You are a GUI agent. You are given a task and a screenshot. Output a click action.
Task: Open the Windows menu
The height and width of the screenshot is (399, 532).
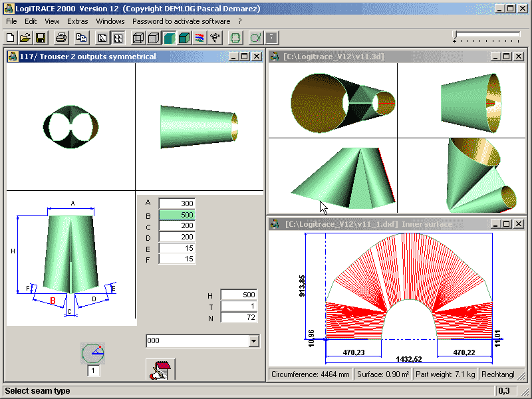click(x=110, y=21)
